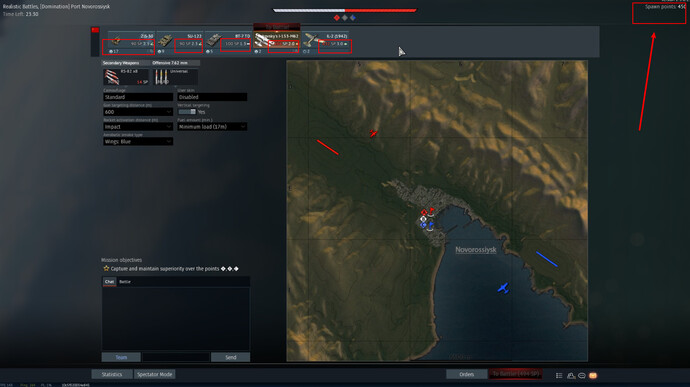Choose the BT-7 TD vehicle slot
The width and height of the screenshot is (690, 387).
228,43
